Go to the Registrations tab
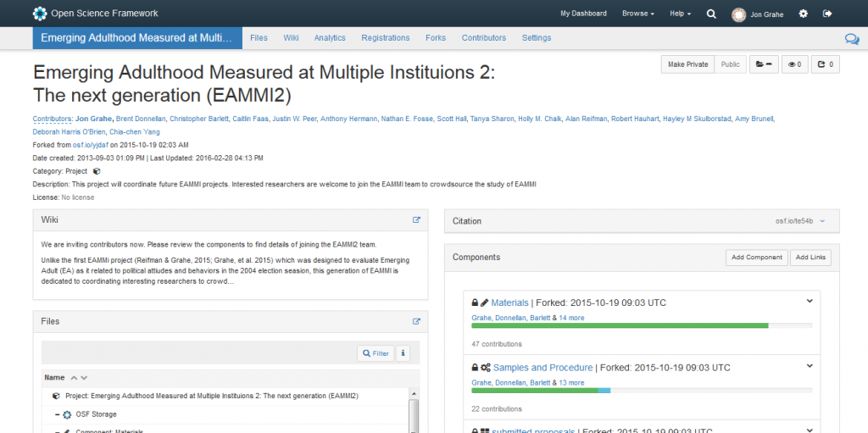Viewport: 868px width, 433px height. [386, 37]
